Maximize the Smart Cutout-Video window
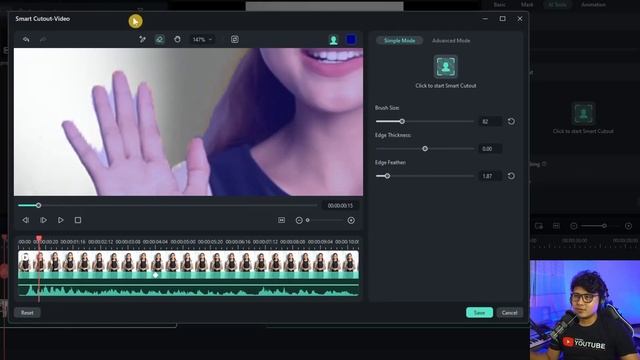This screenshot has width=640, height=360. point(502,19)
